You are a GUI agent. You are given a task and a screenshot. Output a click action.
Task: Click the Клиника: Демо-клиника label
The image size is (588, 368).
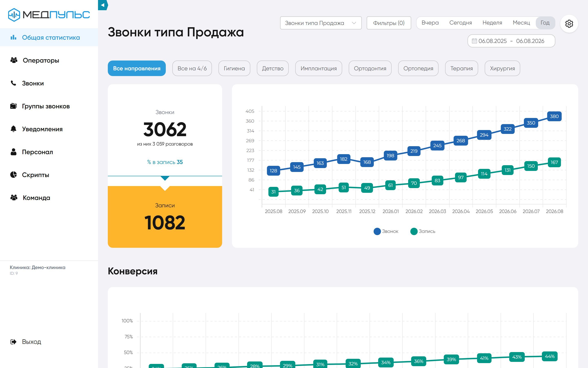click(37, 267)
